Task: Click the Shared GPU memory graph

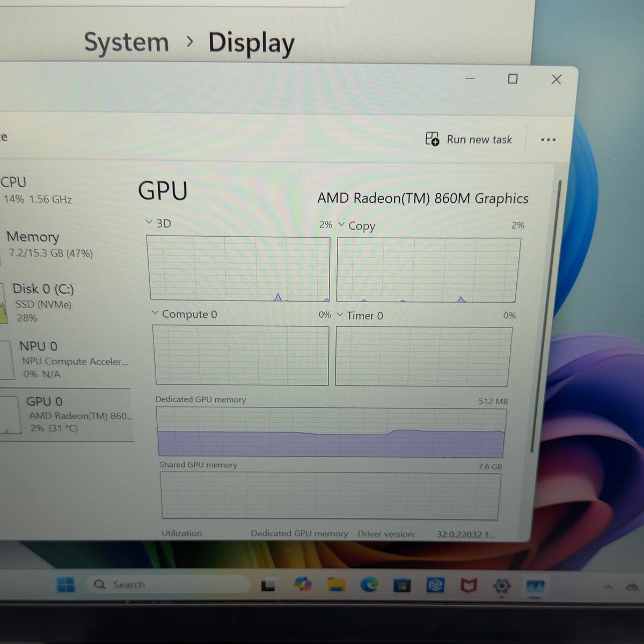Action: 330,496
